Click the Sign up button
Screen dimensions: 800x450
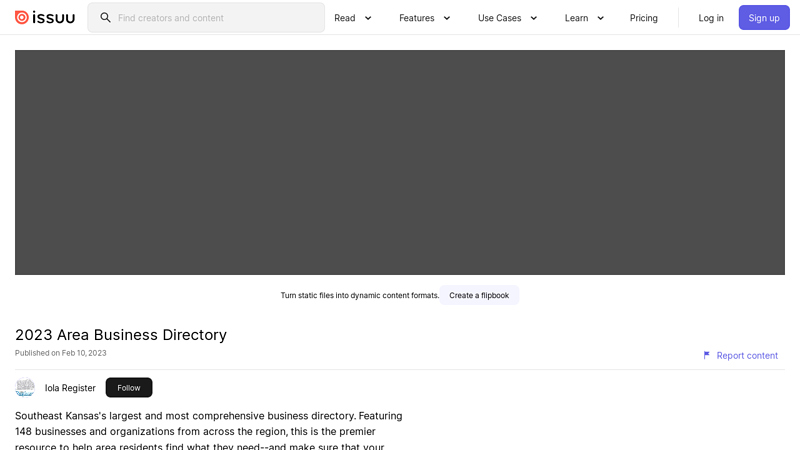[764, 18]
